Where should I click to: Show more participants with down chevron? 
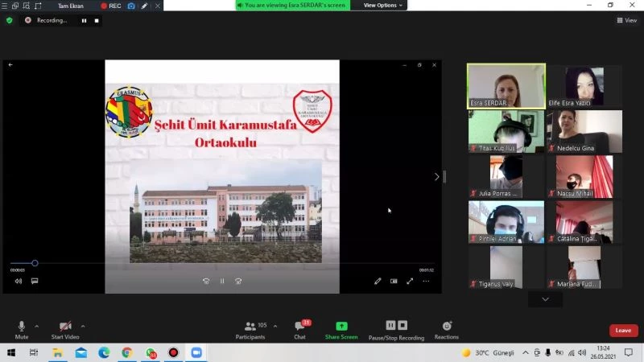pos(545,299)
